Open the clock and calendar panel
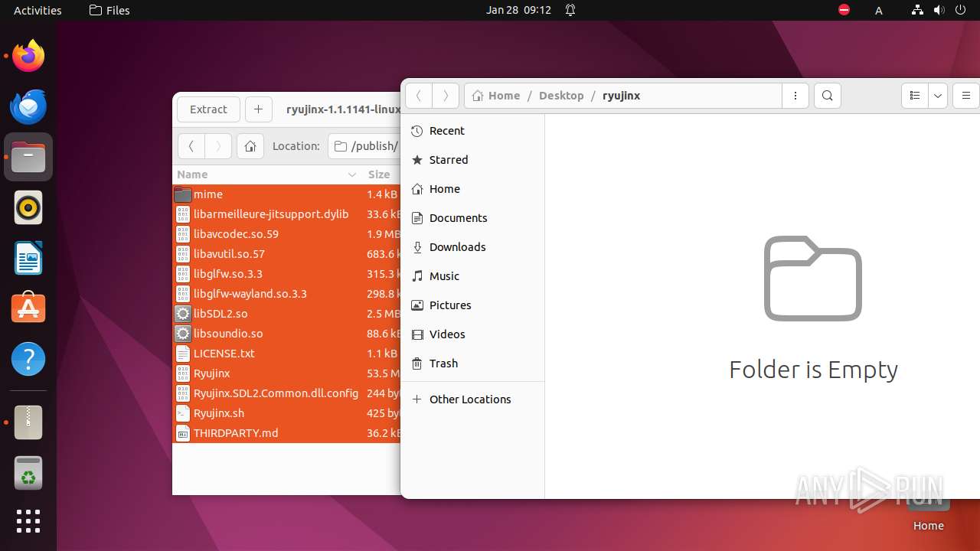The width and height of the screenshot is (980, 551). point(518,10)
